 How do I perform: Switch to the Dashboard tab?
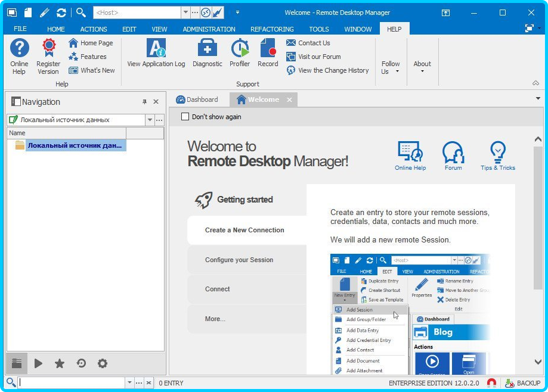tap(197, 99)
